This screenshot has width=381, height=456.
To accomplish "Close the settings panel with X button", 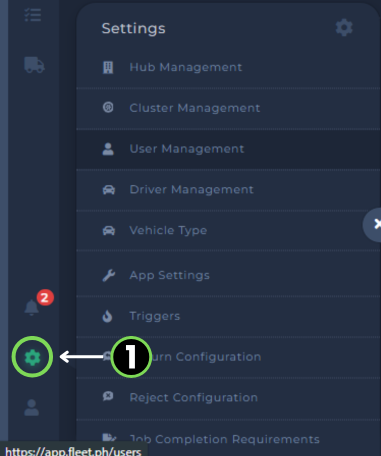I will 373,224.
